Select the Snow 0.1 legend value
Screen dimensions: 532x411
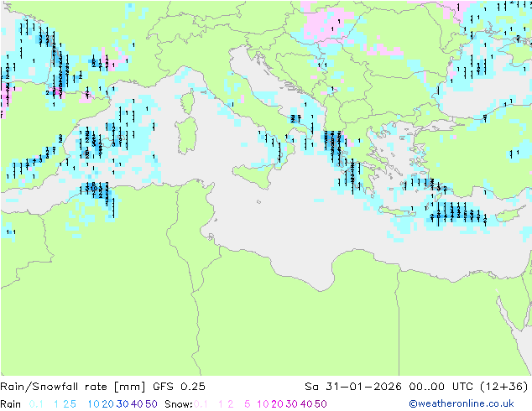[201, 404]
